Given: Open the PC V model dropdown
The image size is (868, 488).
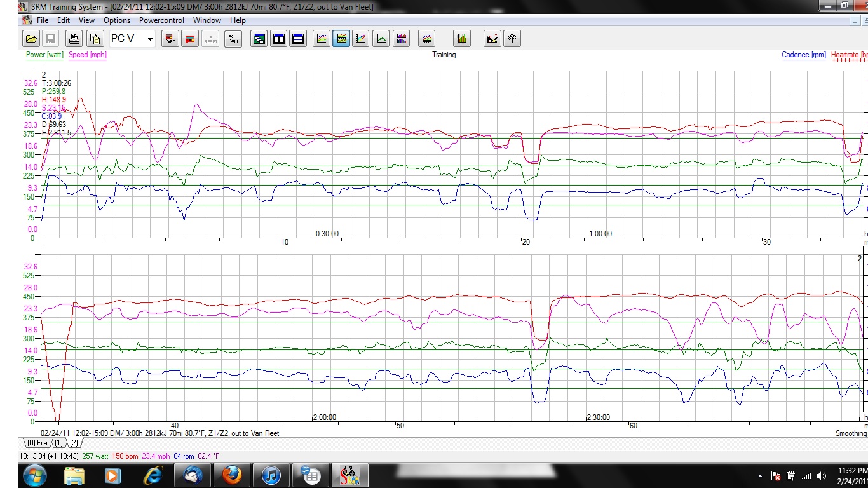Looking at the screenshot, I should point(150,39).
